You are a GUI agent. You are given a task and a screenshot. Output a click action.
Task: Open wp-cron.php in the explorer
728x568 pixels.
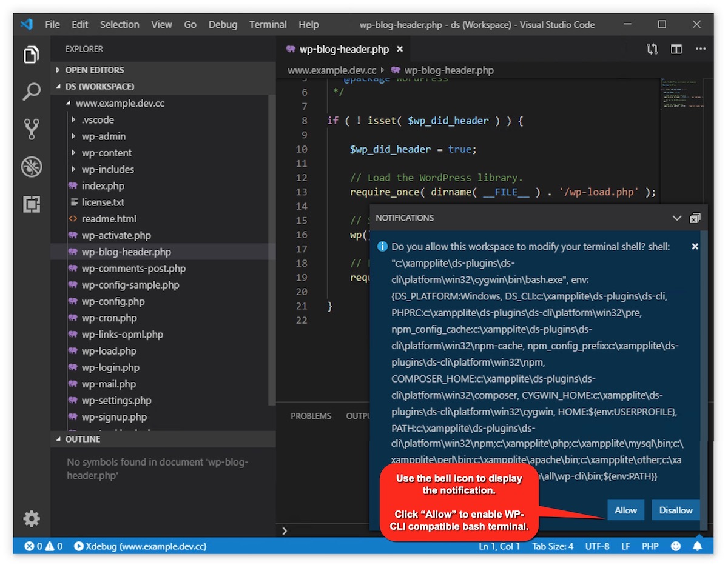tap(109, 318)
